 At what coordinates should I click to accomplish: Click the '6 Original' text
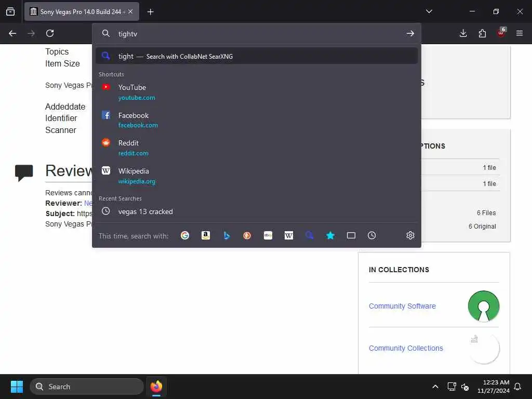(482, 227)
